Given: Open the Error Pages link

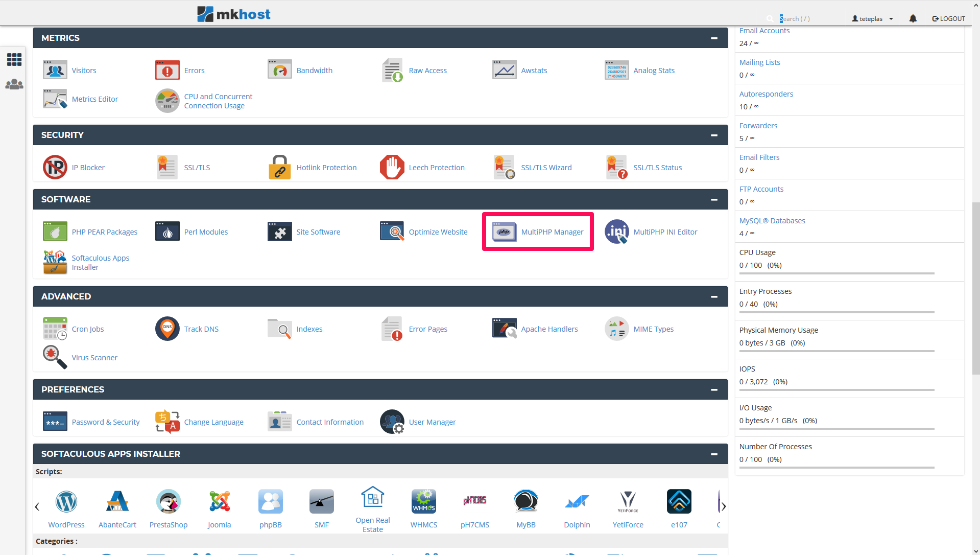Looking at the screenshot, I should click(428, 329).
